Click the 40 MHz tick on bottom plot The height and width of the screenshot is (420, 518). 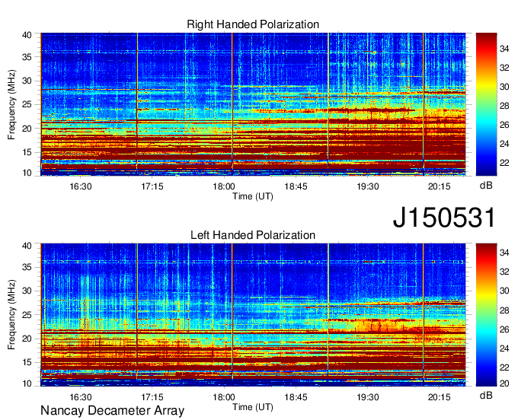[x=27, y=246]
